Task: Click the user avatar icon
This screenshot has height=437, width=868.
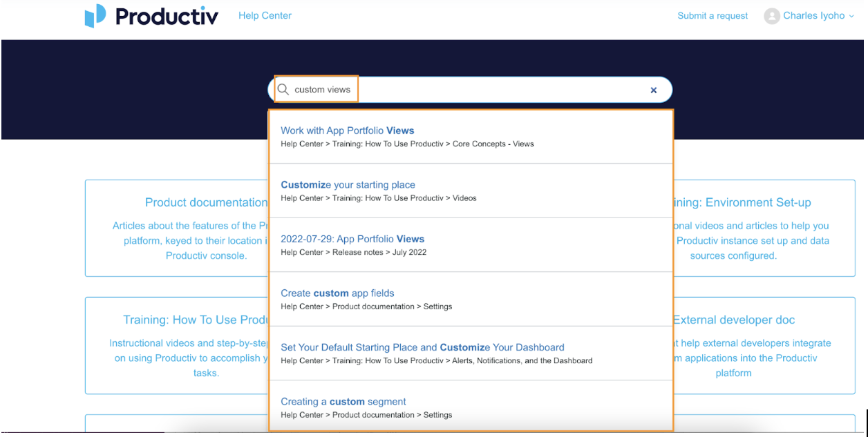Action: (x=771, y=16)
